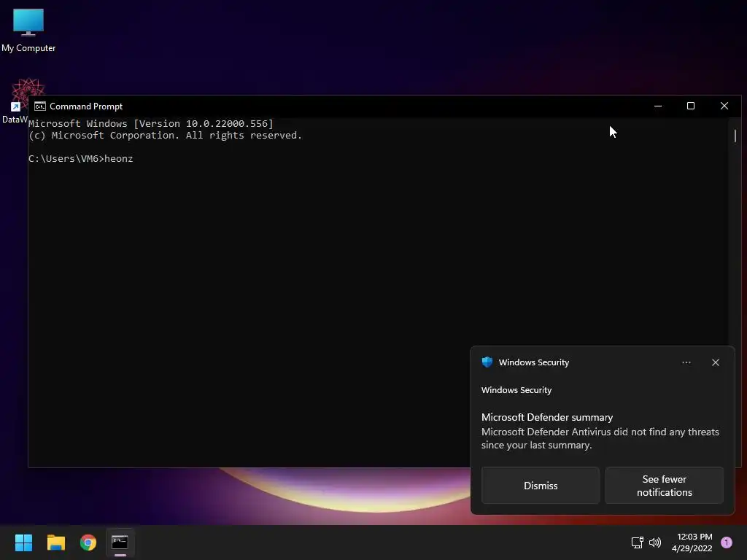Click the '(c) Microsoft Corporation. All rights reserved.' line

coord(165,135)
